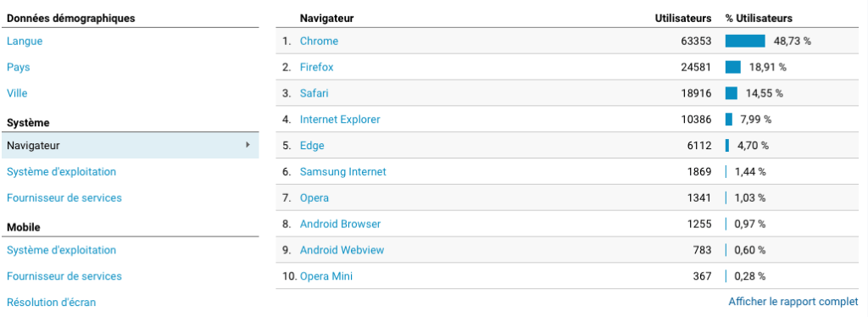Open Fournisseur de services under Mobile
Viewport: 868px width, 317px height.
[x=64, y=276]
